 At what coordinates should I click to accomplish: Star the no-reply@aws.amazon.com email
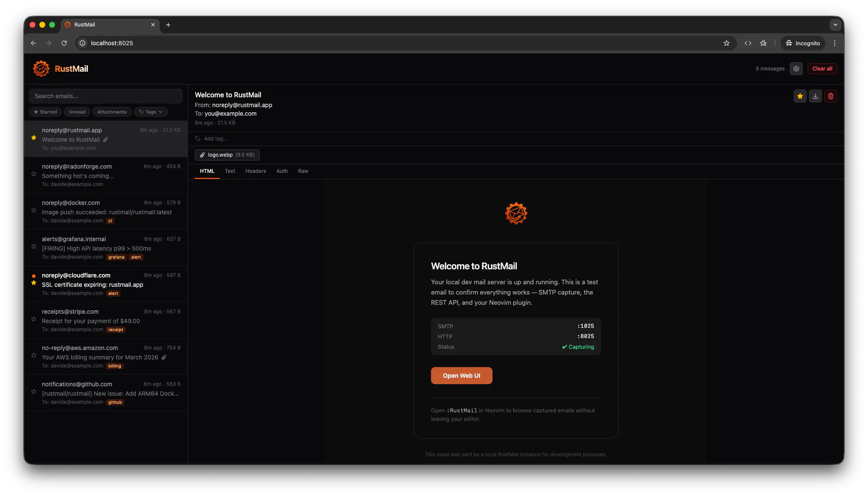pos(34,355)
